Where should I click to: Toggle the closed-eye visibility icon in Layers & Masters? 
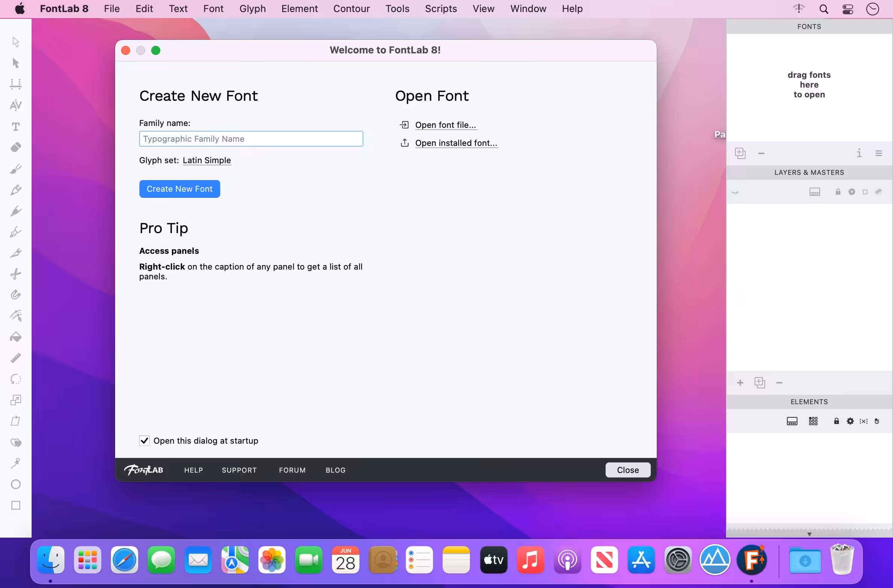click(x=735, y=192)
